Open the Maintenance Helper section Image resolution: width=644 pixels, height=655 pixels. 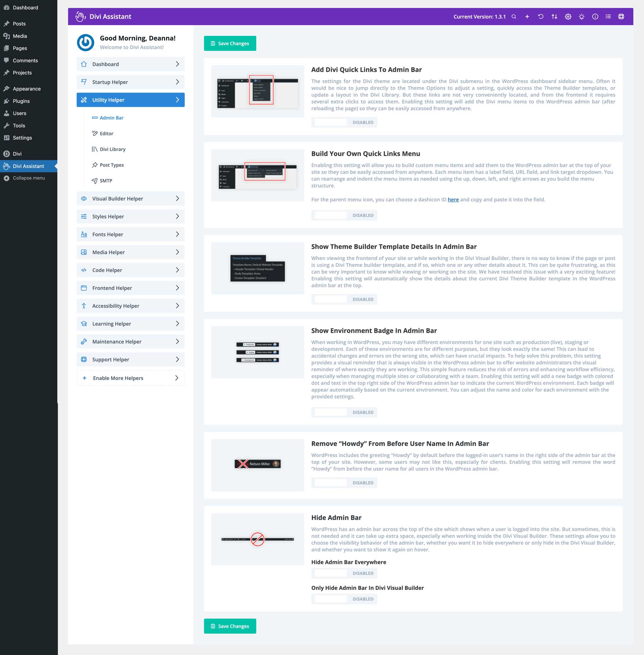tap(130, 341)
